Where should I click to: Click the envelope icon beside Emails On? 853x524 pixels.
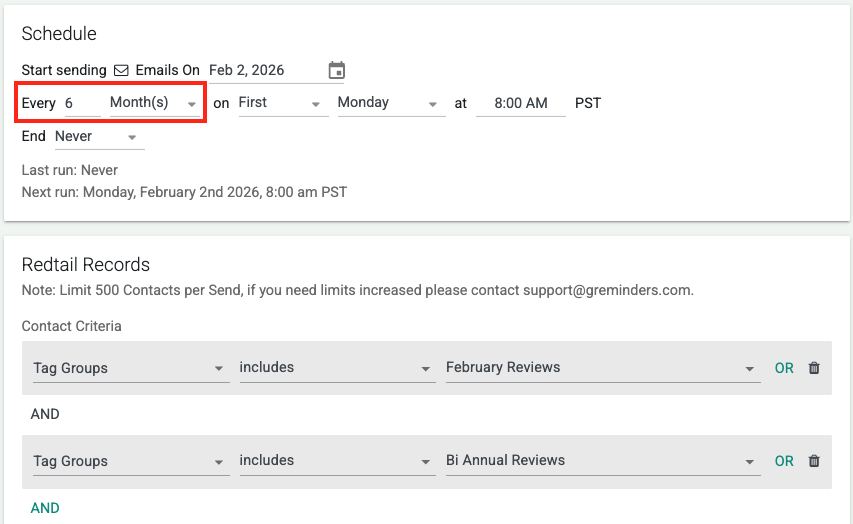click(121, 70)
